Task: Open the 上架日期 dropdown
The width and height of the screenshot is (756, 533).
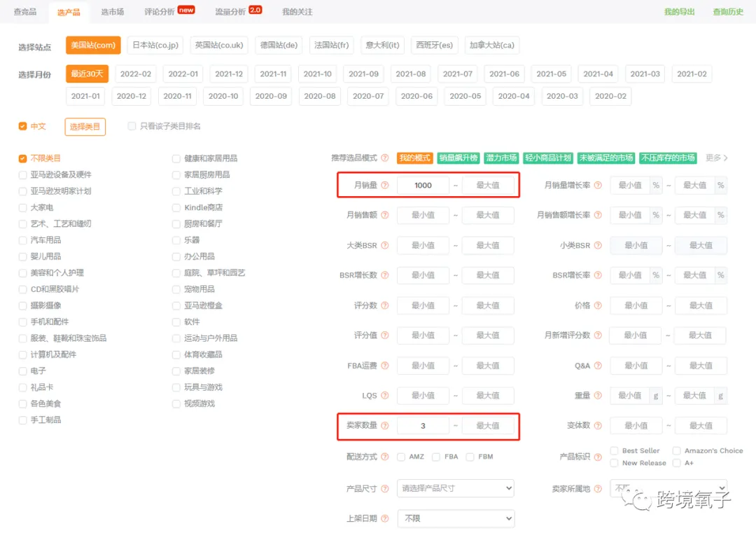Action: (x=456, y=518)
